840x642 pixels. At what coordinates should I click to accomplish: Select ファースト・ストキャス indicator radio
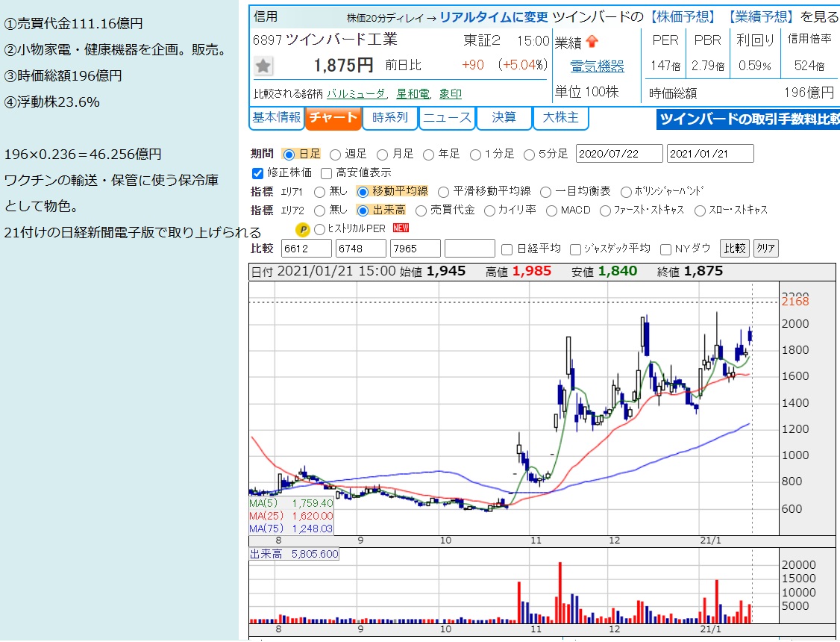pos(605,211)
